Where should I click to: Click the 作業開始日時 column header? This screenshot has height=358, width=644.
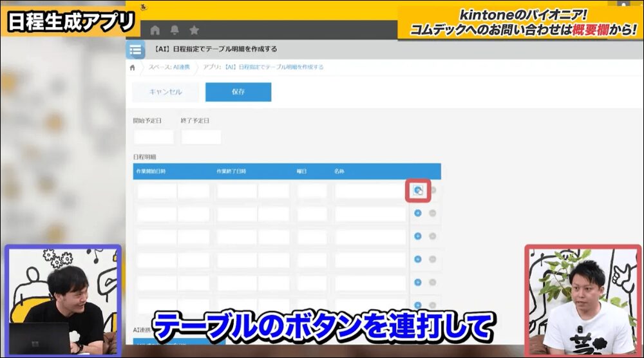click(151, 171)
